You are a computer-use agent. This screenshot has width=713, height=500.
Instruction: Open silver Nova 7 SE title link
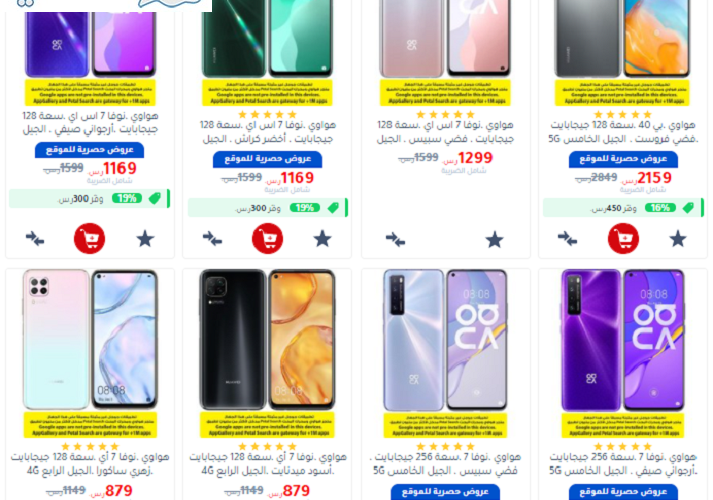point(445,131)
